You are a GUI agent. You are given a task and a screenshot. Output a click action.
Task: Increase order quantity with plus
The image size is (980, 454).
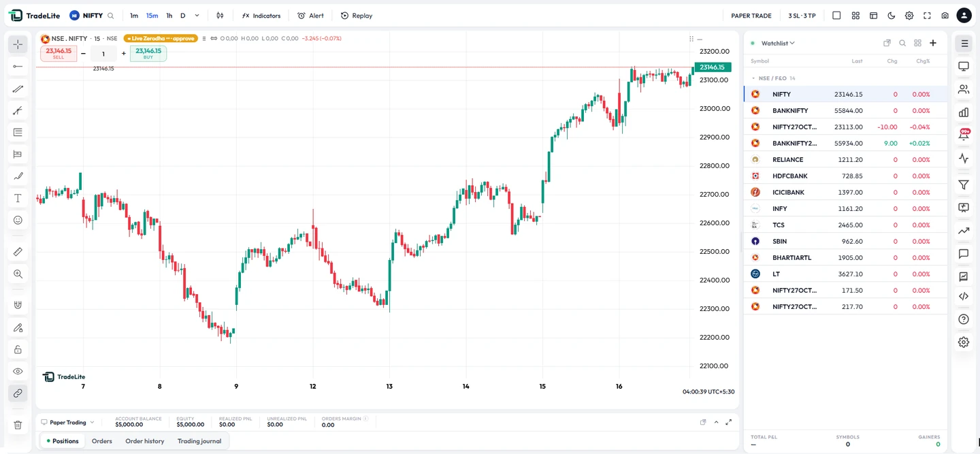tap(124, 54)
